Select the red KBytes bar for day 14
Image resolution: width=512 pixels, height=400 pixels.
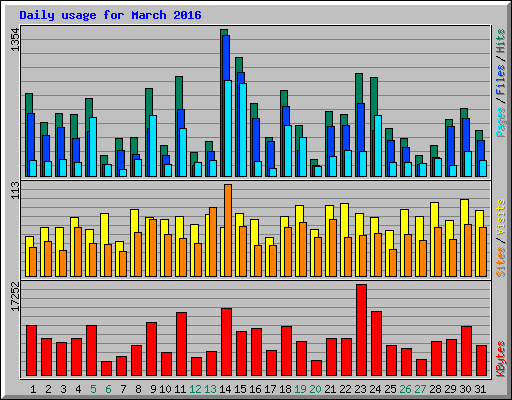(x=226, y=342)
